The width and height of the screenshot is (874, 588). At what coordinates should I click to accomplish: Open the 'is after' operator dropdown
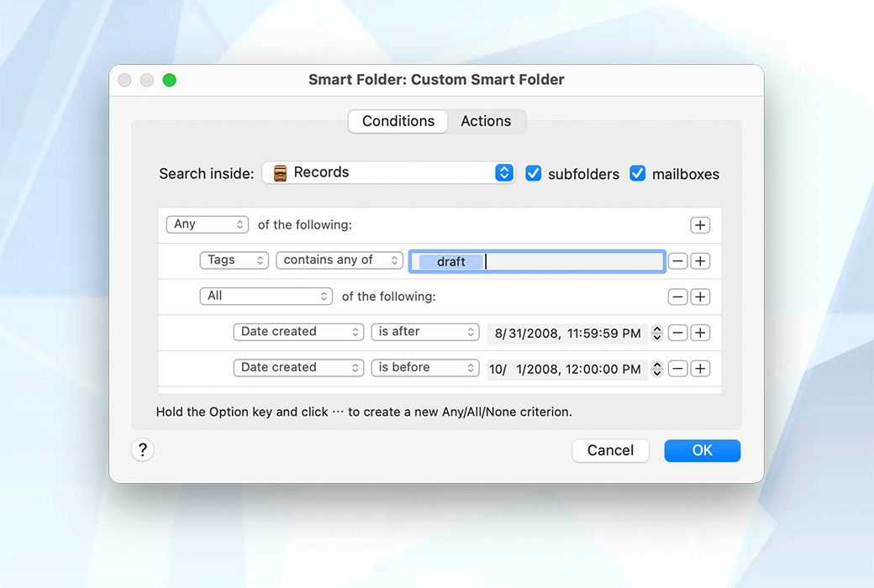(425, 332)
